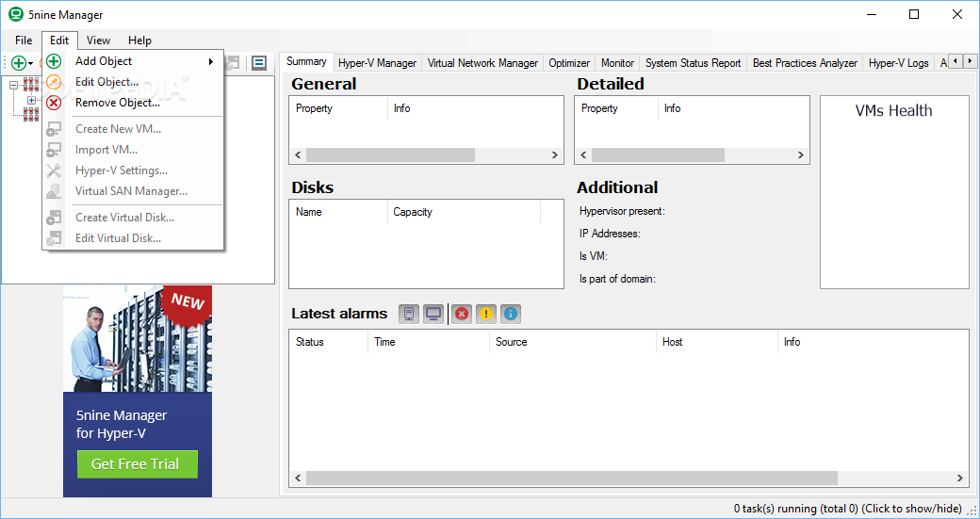Switch to the Summary tab
The width and height of the screenshot is (980, 519).
pos(306,62)
